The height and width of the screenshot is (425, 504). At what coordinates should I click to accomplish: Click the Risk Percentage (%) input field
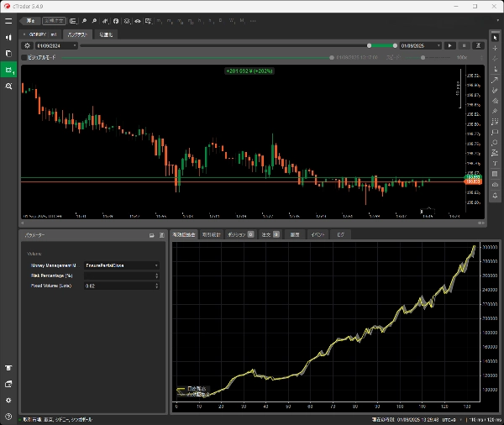(x=122, y=275)
